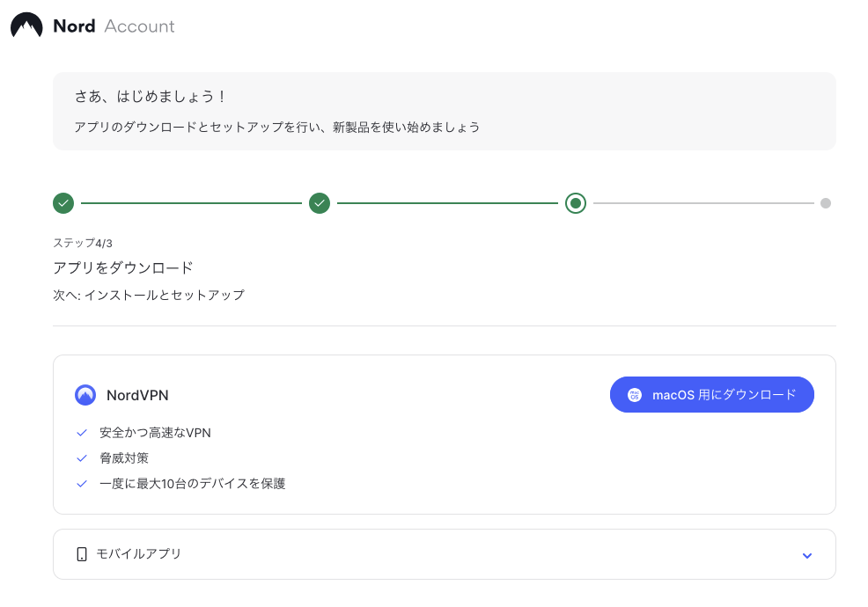
Task: Click the アプリをダウンロード step title
Action: (x=123, y=267)
